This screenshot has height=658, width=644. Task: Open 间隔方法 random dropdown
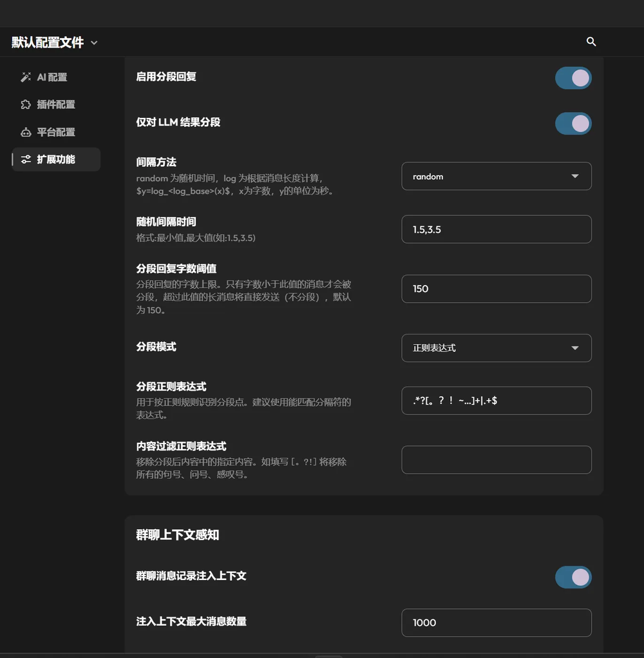pos(497,176)
